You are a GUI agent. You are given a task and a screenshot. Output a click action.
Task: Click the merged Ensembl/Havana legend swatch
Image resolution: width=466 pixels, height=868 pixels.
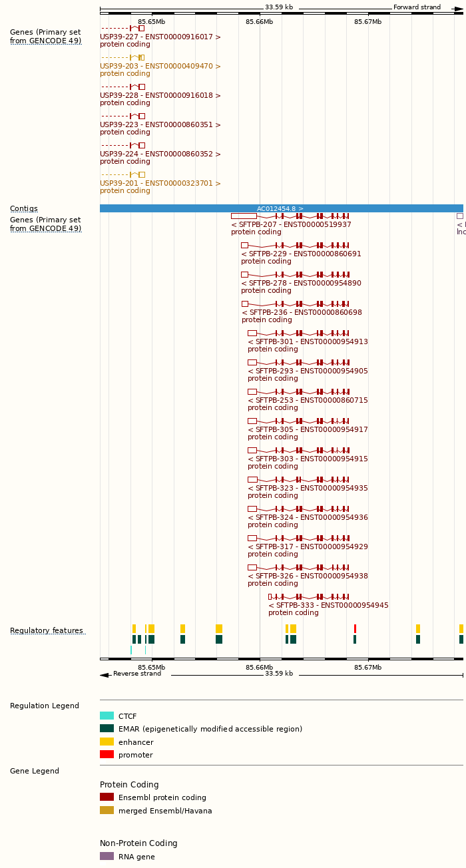107,810
